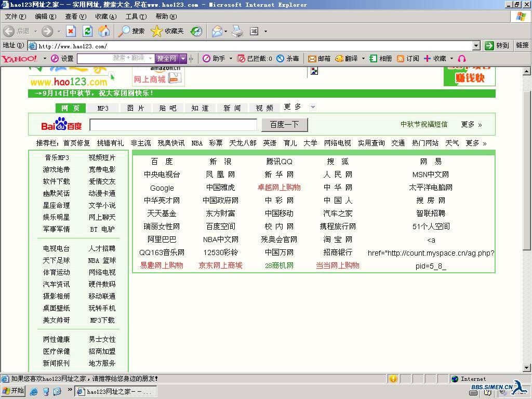Open 淘宝网 link
This screenshot has width=532, height=399.
point(338,239)
